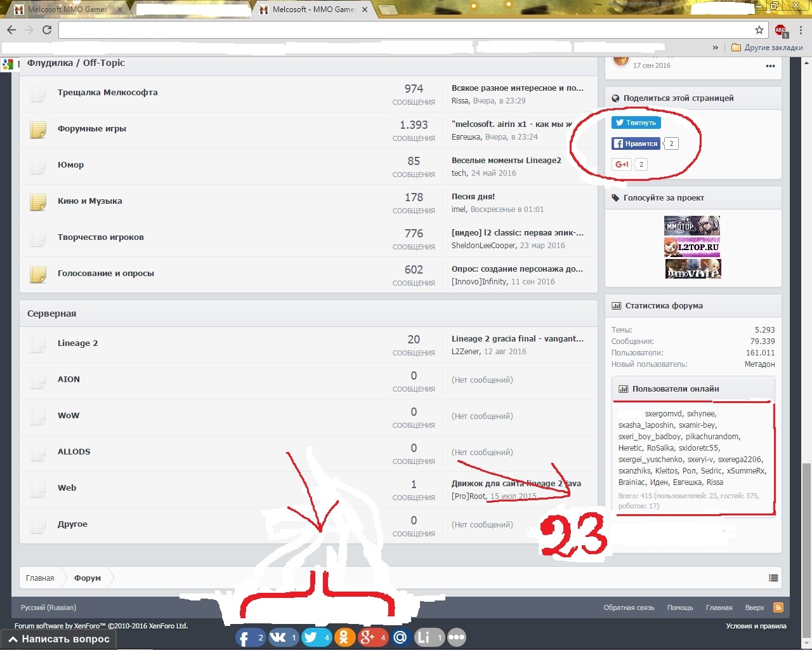
Task: Open latest post Веселые моменты Lineage2
Action: (x=506, y=161)
